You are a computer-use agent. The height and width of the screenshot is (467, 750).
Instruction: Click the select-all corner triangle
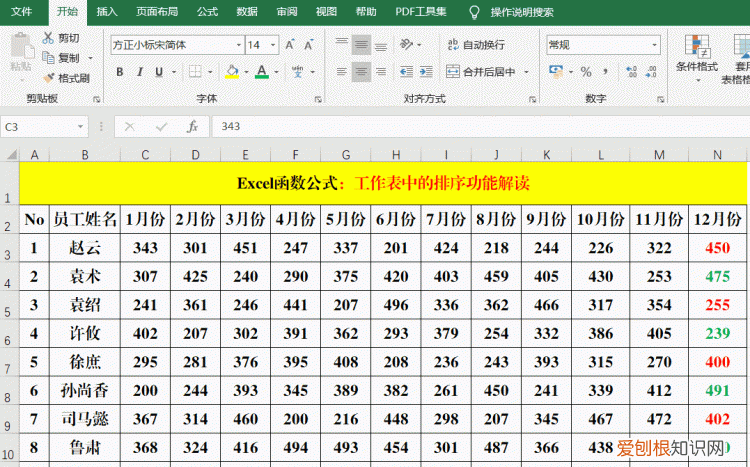[11, 155]
